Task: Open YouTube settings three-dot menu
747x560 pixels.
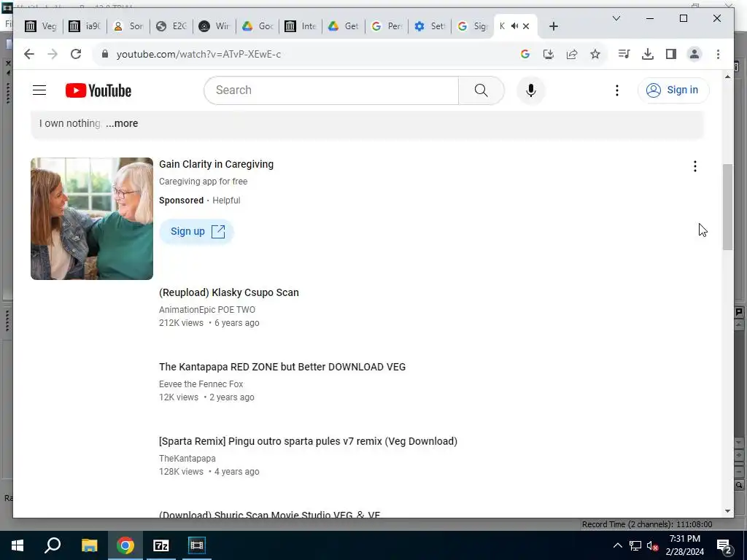Action: click(x=617, y=90)
